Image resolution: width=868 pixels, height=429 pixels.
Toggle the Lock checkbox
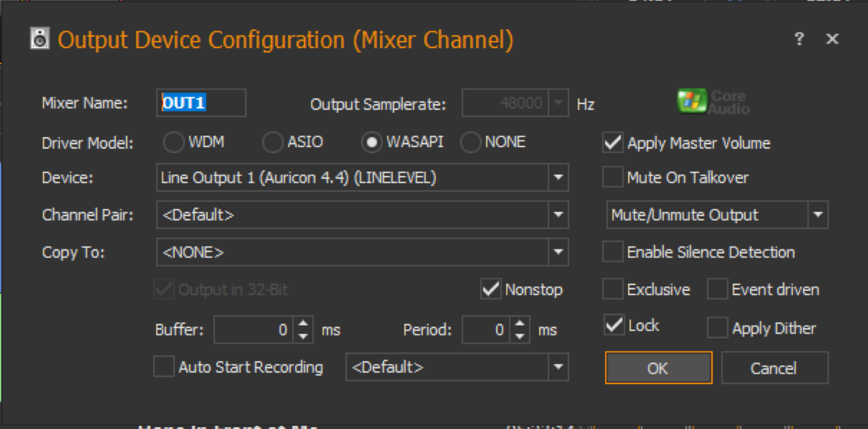(x=614, y=325)
